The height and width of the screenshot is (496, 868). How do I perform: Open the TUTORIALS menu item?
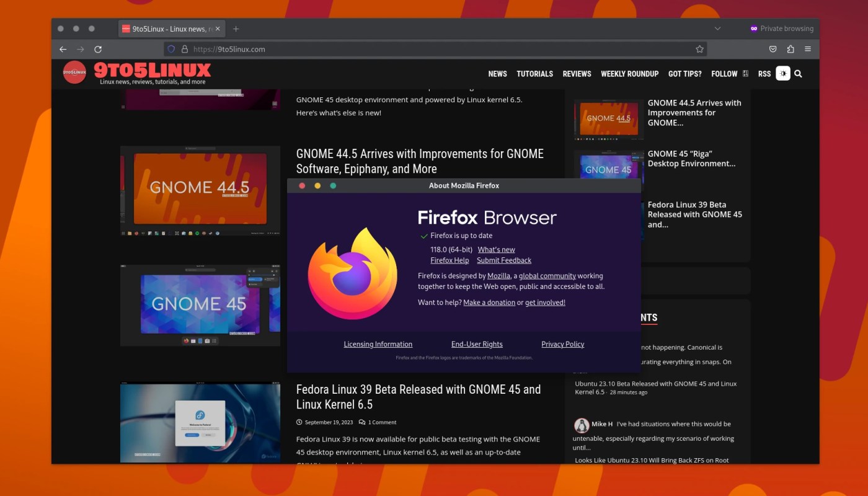pyautogui.click(x=534, y=74)
